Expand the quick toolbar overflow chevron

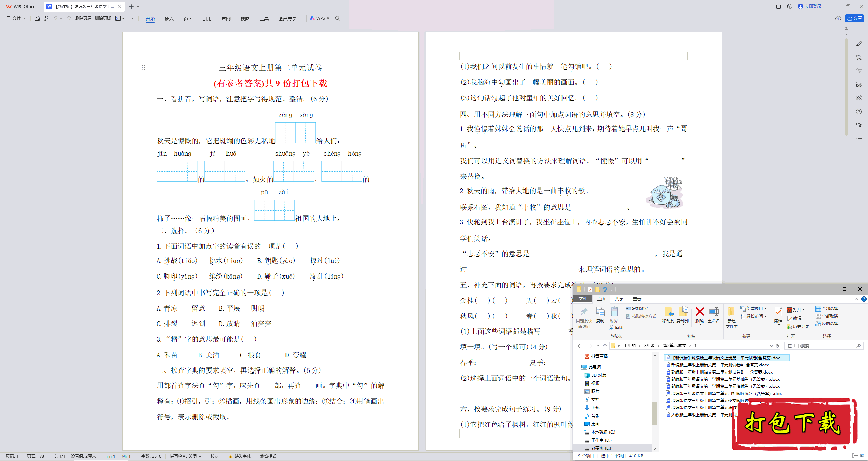pos(132,18)
